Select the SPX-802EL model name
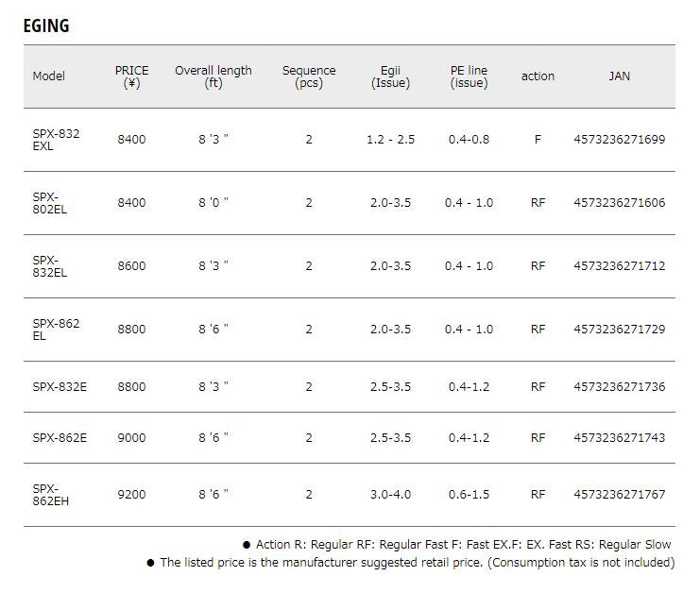The width and height of the screenshot is (700, 593). [x=50, y=203]
